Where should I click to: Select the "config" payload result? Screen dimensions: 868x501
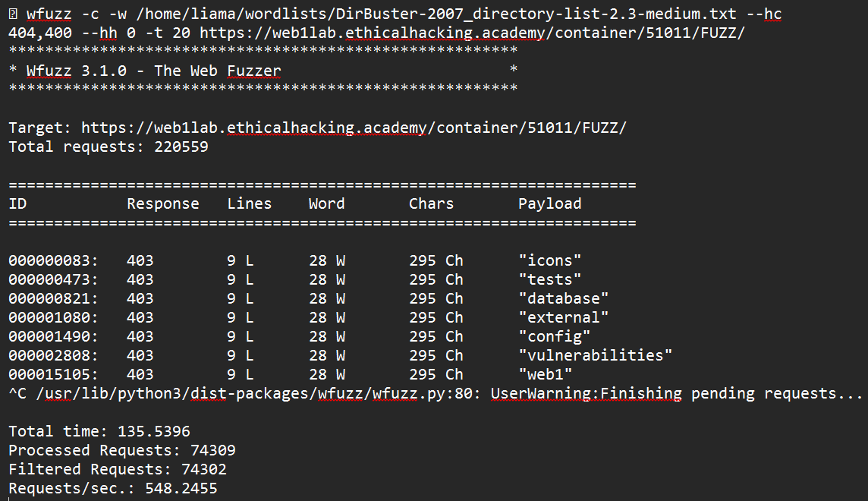(554, 336)
